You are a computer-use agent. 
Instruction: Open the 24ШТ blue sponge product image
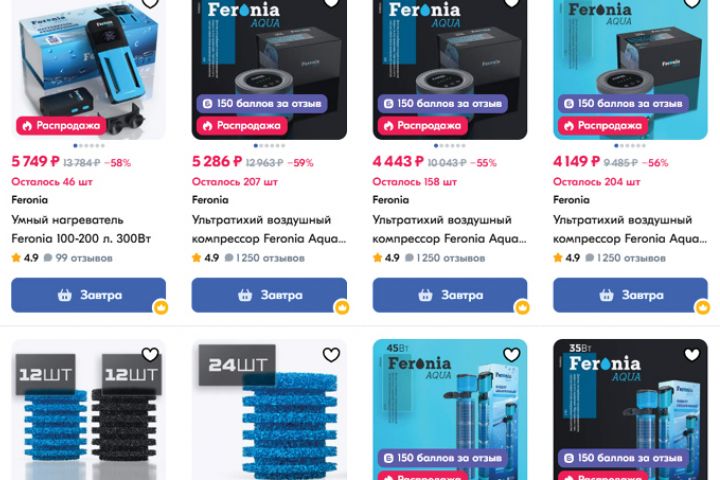pos(269,410)
